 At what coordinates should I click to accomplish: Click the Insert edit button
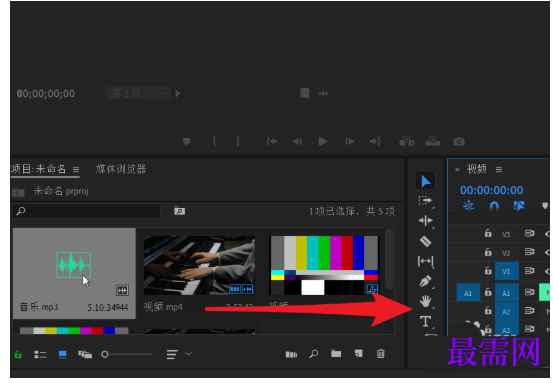click(x=406, y=142)
